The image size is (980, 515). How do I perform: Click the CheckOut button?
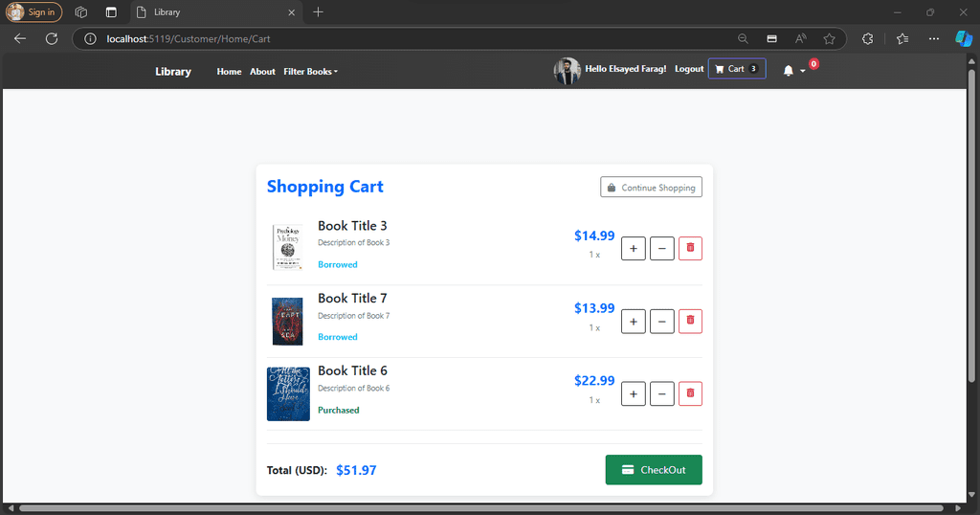coord(654,470)
